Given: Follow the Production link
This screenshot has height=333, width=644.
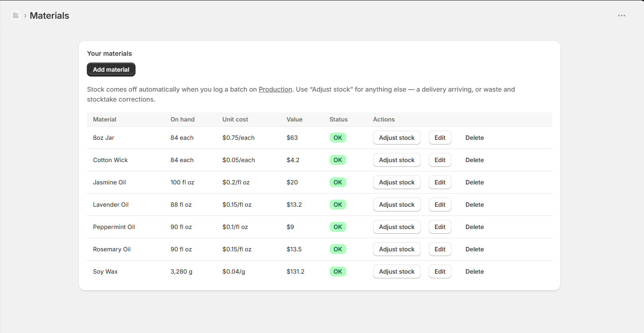Looking at the screenshot, I should pyautogui.click(x=275, y=89).
